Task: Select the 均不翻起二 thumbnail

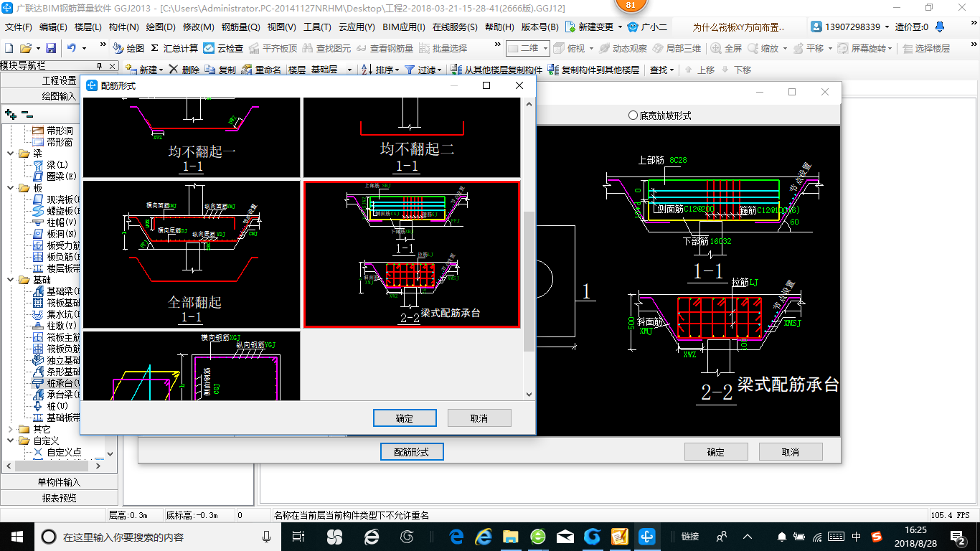Action: [412, 138]
